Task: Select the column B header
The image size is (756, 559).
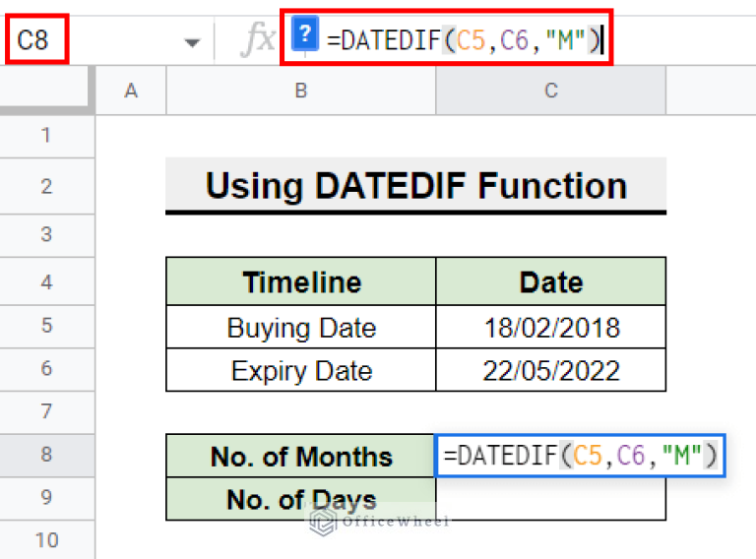Action: tap(301, 91)
